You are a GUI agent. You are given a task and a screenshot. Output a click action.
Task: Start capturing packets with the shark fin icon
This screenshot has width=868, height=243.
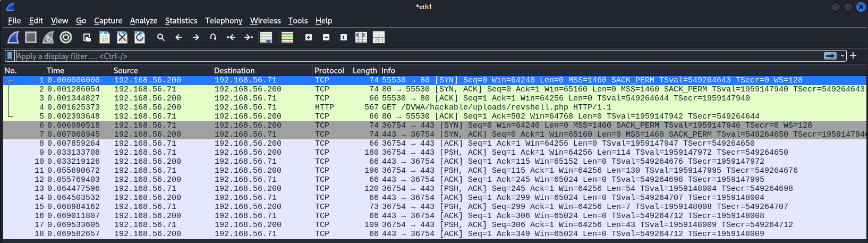13,37
